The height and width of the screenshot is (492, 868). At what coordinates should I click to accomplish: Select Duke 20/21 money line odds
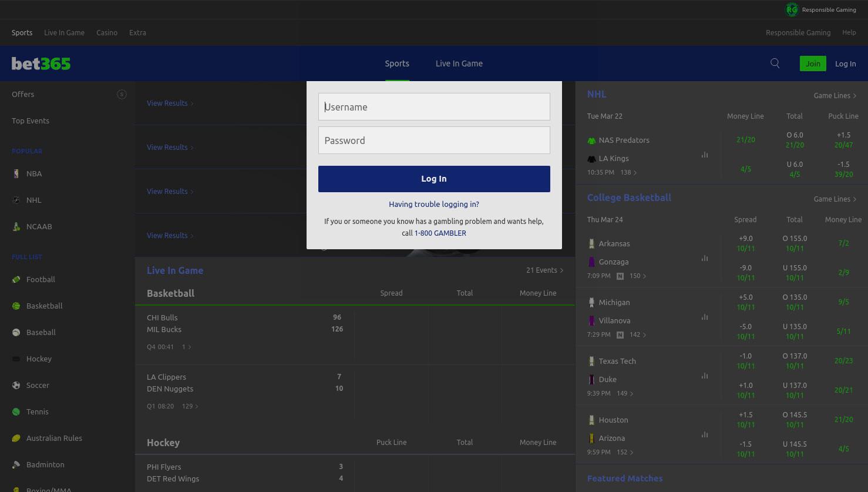click(x=843, y=390)
